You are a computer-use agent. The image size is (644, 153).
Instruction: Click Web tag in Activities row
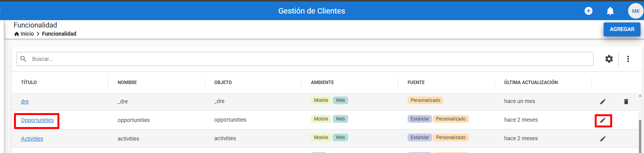click(x=340, y=138)
